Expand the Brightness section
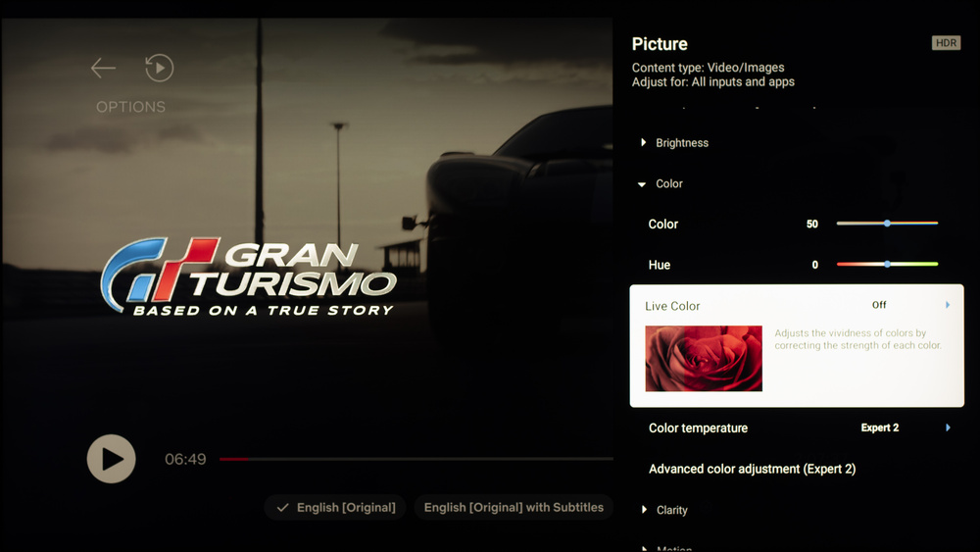 click(681, 143)
